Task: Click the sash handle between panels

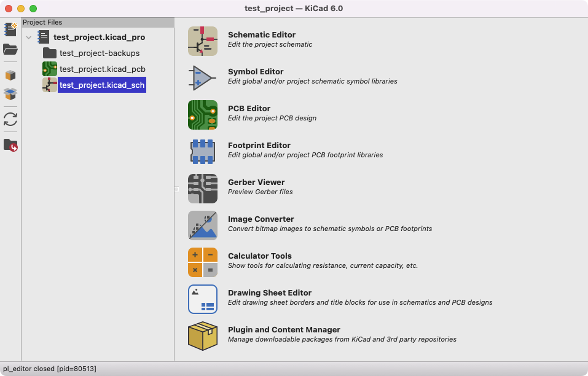Action: 176,189
